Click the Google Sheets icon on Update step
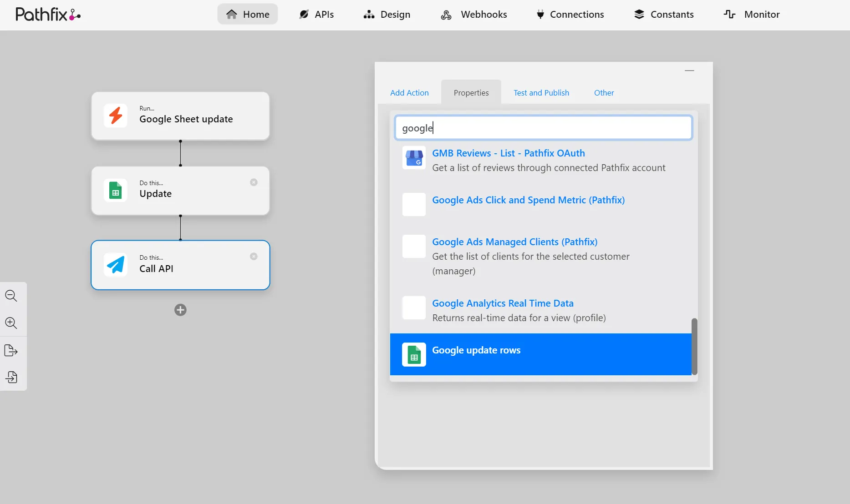The width and height of the screenshot is (850, 504). coord(116,190)
